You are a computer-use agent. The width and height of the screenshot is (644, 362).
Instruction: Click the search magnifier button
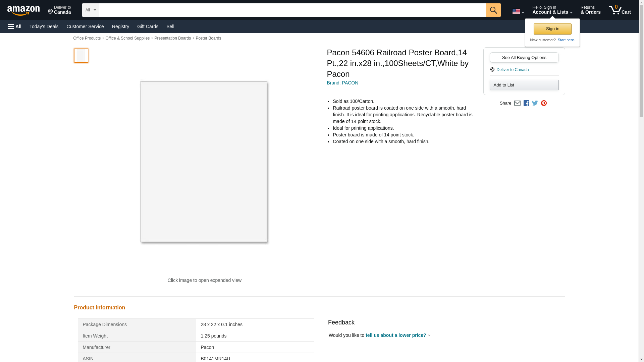pos(493,10)
